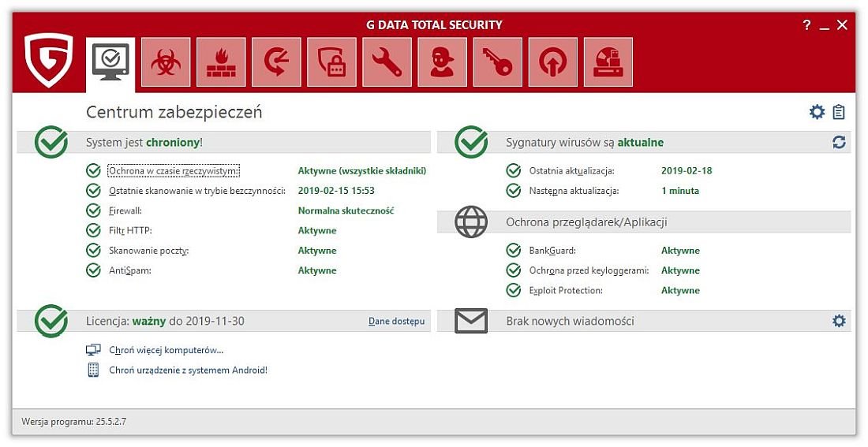The width and height of the screenshot is (868, 447).
Task: Click 'Sygnatury wirusów są aktualne' header
Action: click(585, 142)
